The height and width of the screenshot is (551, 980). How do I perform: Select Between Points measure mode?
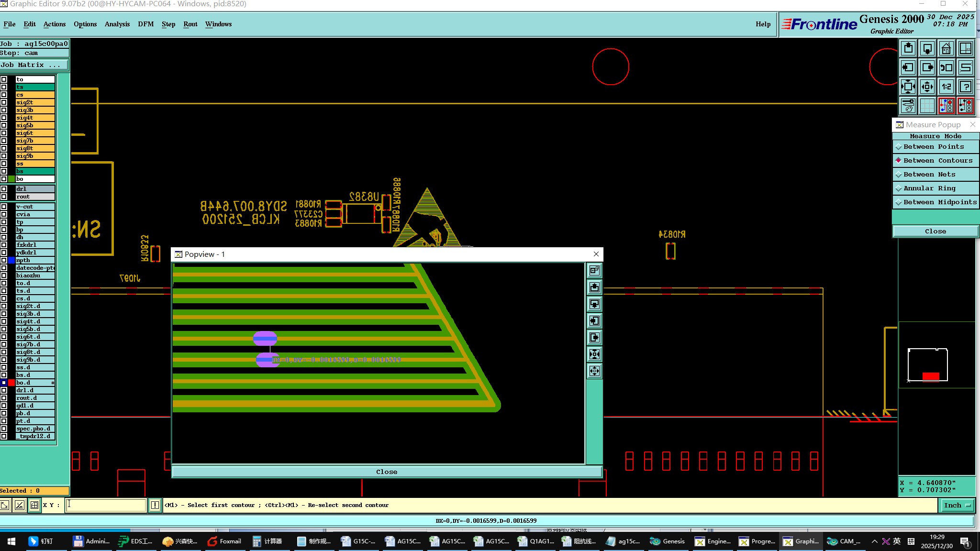933,147
